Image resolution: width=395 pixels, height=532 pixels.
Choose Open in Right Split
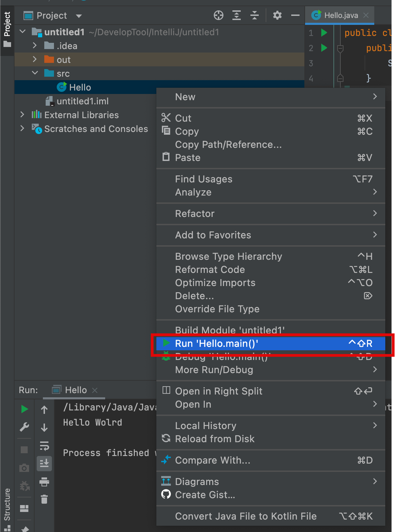coord(271,391)
